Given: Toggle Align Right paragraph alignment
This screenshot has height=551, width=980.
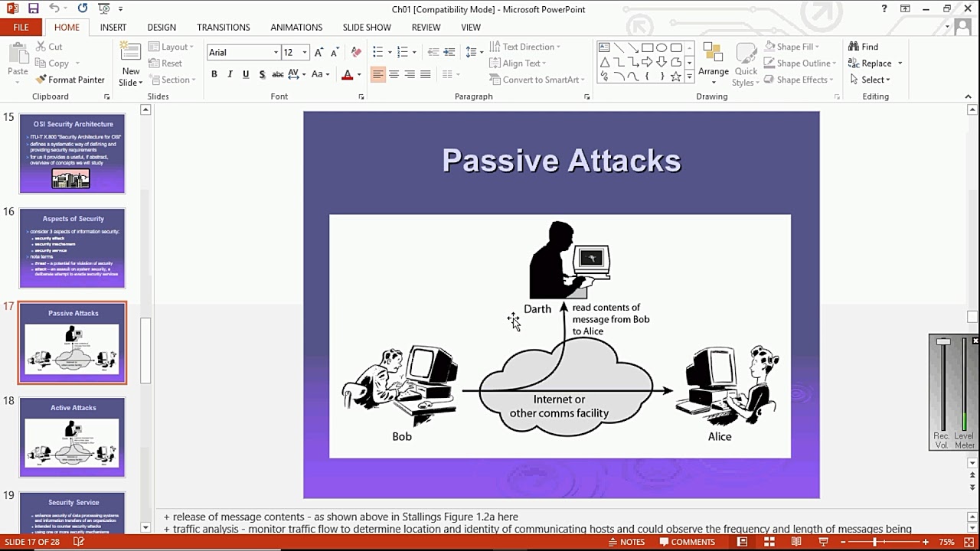Looking at the screenshot, I should tap(410, 74).
